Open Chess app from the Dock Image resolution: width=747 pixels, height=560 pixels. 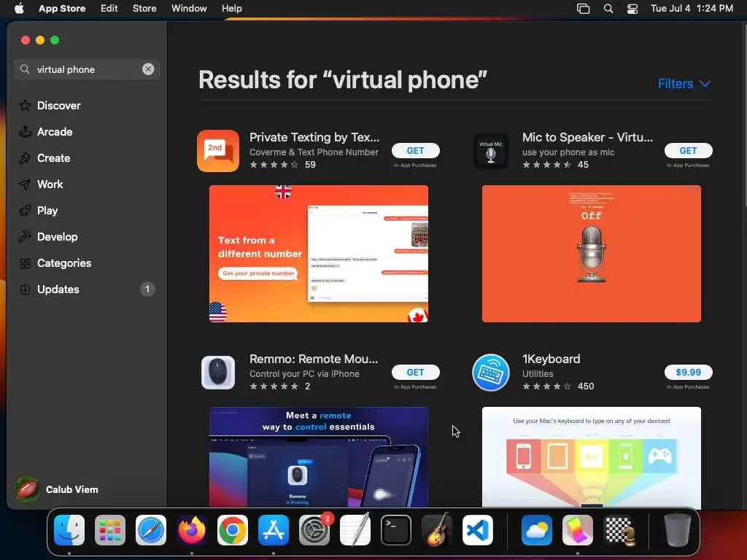(x=619, y=530)
